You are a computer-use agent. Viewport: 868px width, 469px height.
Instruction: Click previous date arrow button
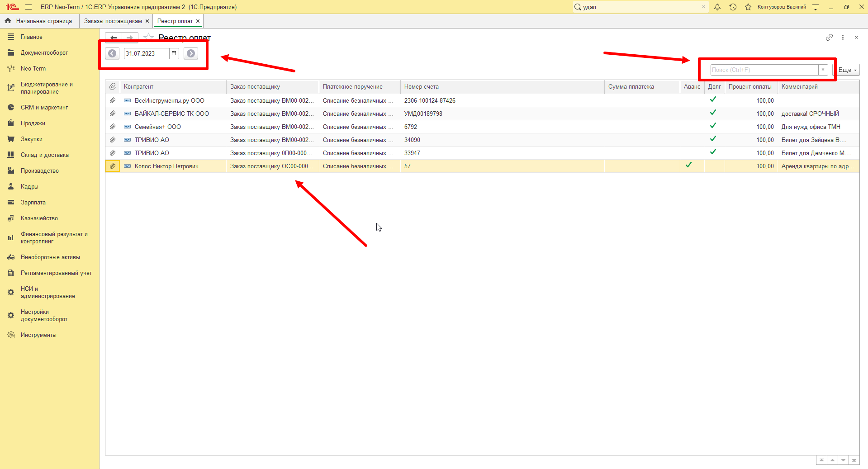[112, 53]
